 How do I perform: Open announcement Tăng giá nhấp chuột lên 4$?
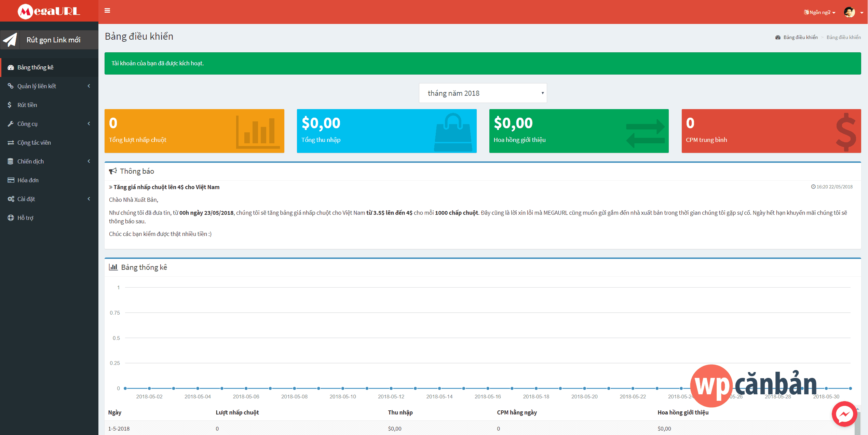click(166, 187)
